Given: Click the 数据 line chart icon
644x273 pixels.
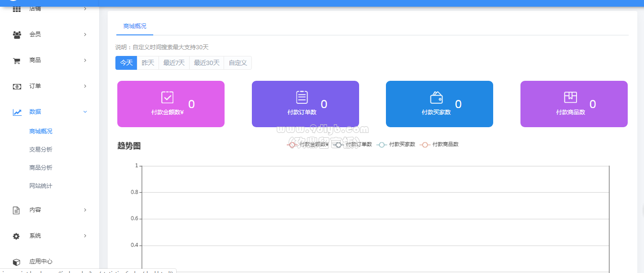Looking at the screenshot, I should pyautogui.click(x=17, y=112).
